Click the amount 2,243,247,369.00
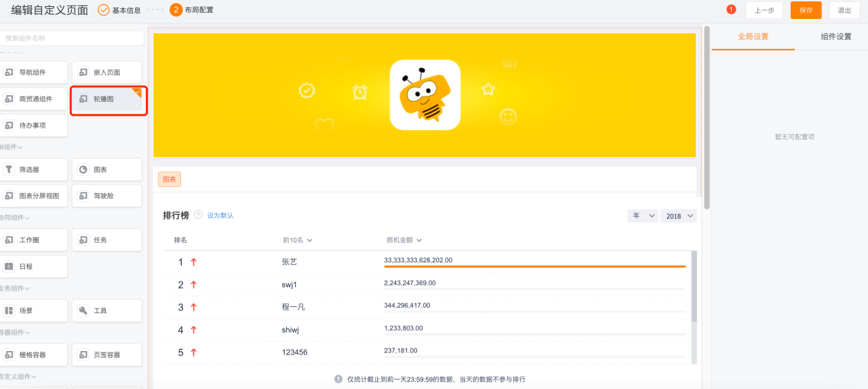This screenshot has width=868, height=389. click(410, 283)
